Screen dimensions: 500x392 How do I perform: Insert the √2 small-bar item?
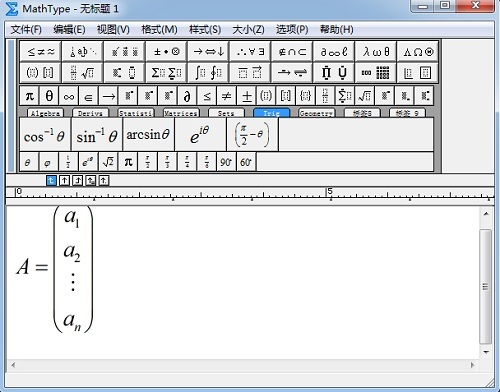click(x=108, y=162)
